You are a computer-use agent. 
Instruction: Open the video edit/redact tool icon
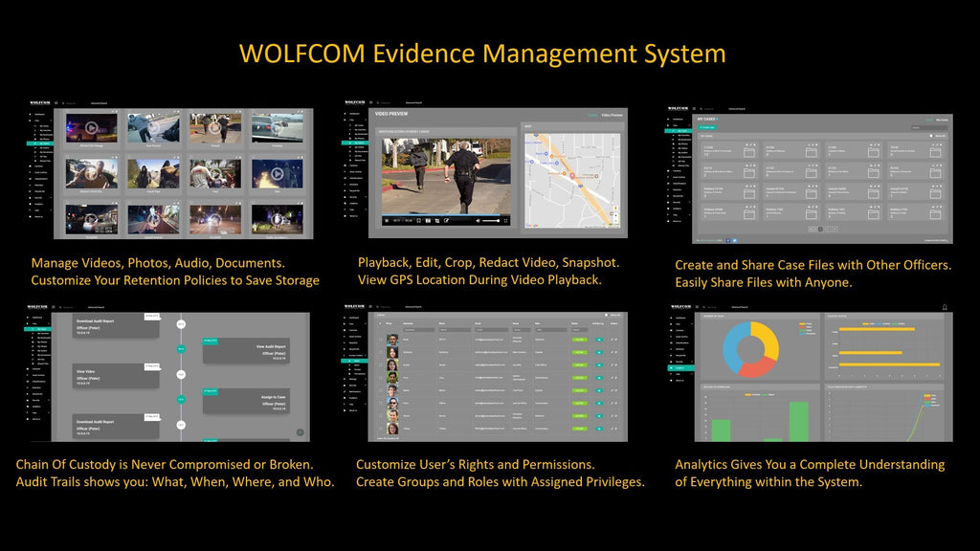click(447, 220)
